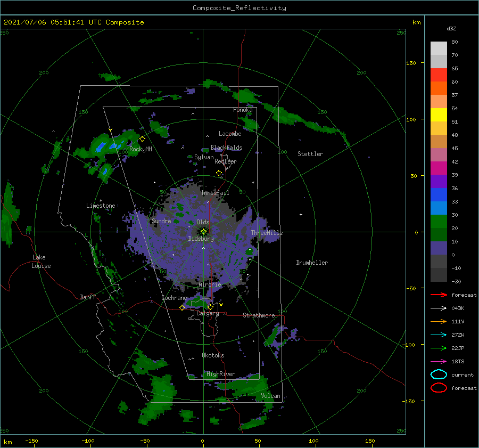Select the yellow 54 dBZ color swatch
479x448 pixels.
point(439,115)
